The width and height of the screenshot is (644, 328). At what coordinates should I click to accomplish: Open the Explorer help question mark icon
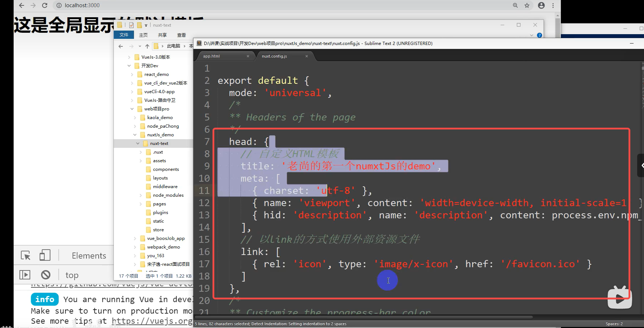point(539,35)
